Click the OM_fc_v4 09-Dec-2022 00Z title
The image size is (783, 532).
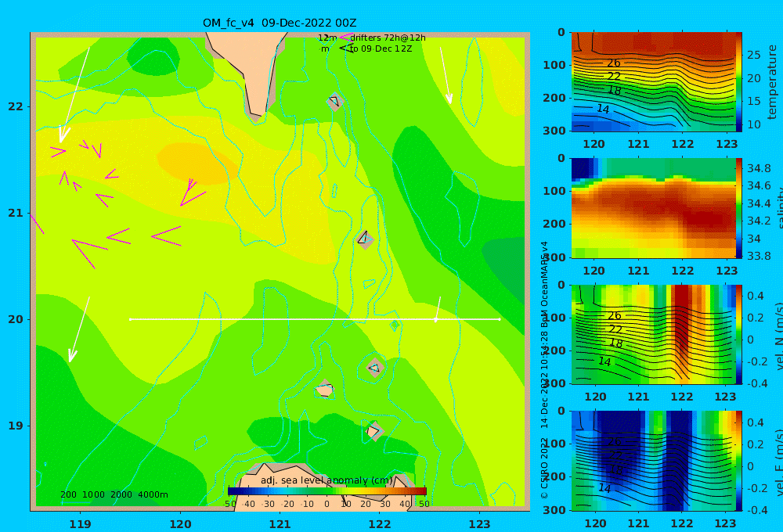coord(280,23)
